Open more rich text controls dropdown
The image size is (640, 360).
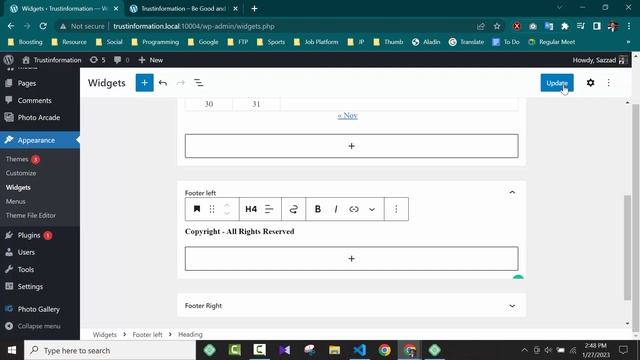371,209
